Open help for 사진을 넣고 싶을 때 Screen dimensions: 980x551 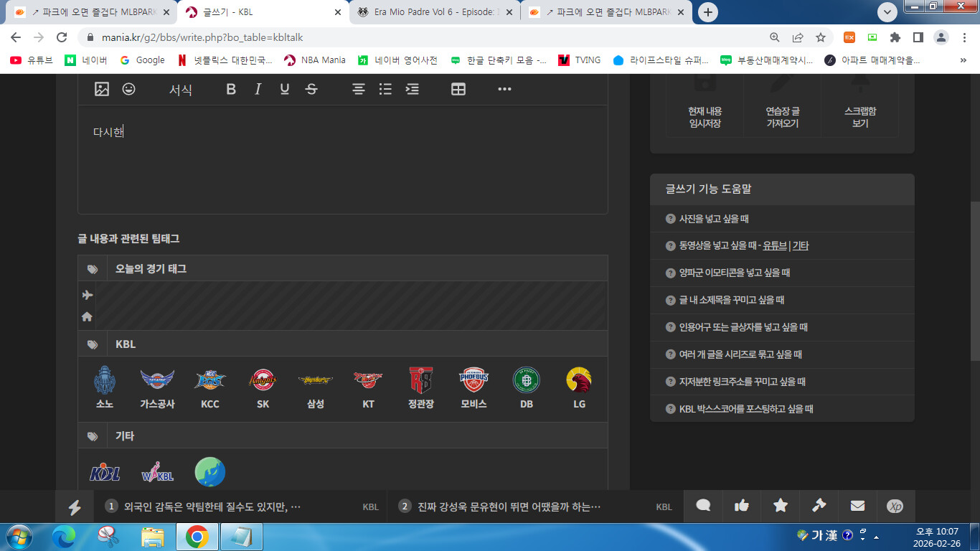(714, 219)
